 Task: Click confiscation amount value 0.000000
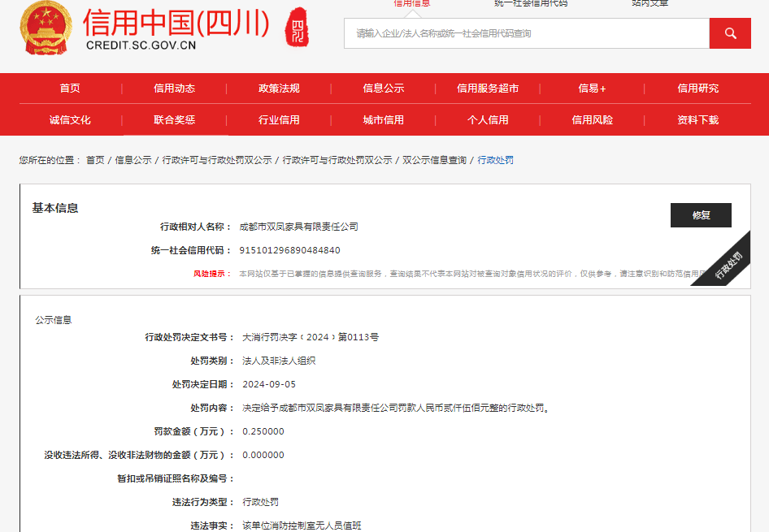263,455
